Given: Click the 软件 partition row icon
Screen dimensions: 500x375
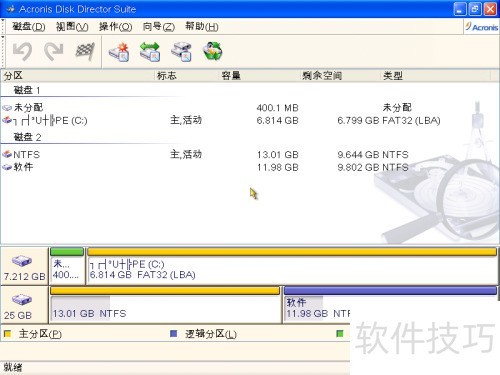Looking at the screenshot, I should 7,167.
